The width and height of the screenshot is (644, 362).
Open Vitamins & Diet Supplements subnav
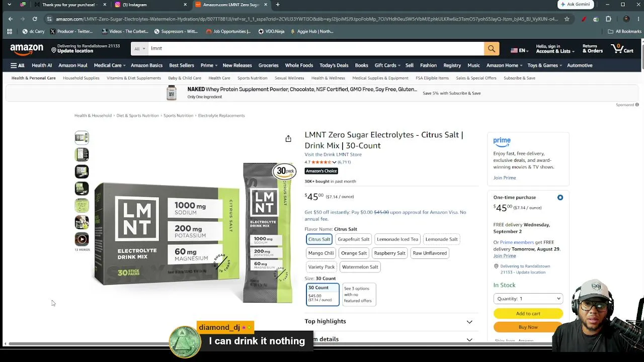pos(134,78)
